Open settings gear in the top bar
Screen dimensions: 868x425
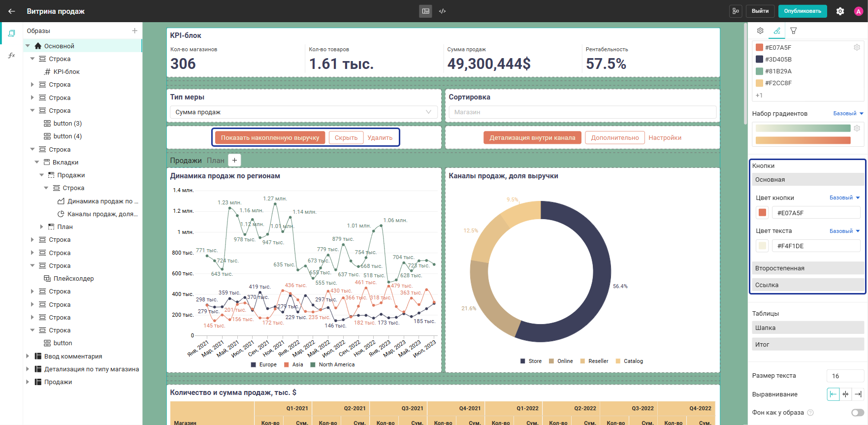(x=840, y=11)
